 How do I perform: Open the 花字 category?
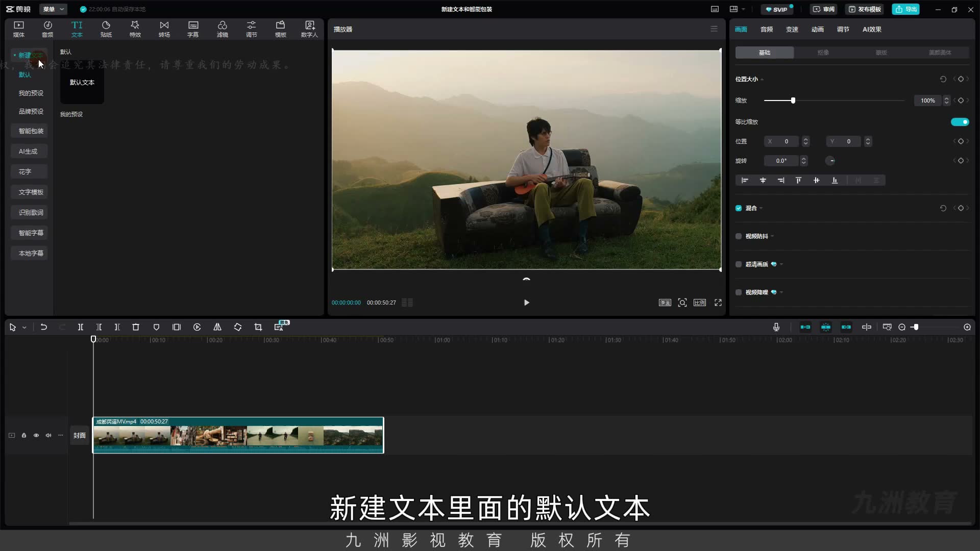30,172
